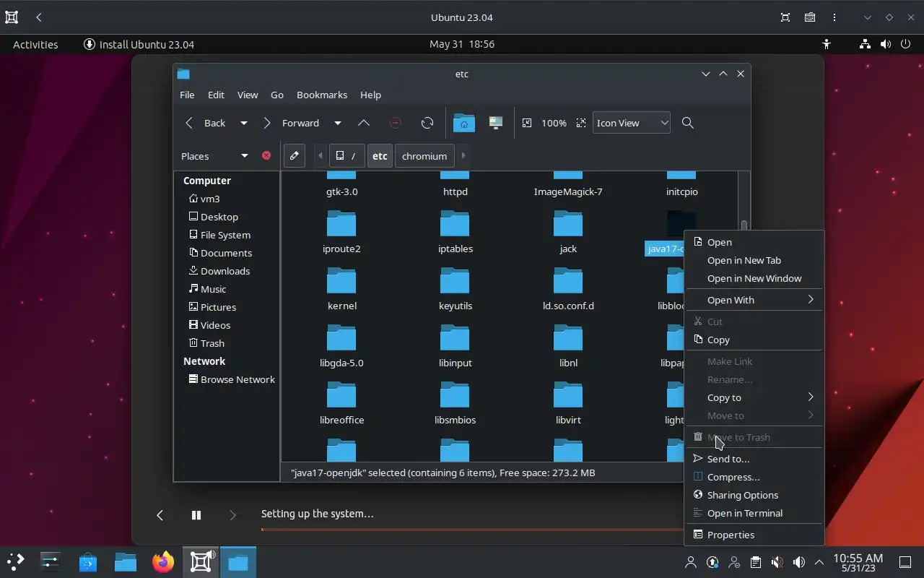Choose Open in Terminal

tap(754, 513)
